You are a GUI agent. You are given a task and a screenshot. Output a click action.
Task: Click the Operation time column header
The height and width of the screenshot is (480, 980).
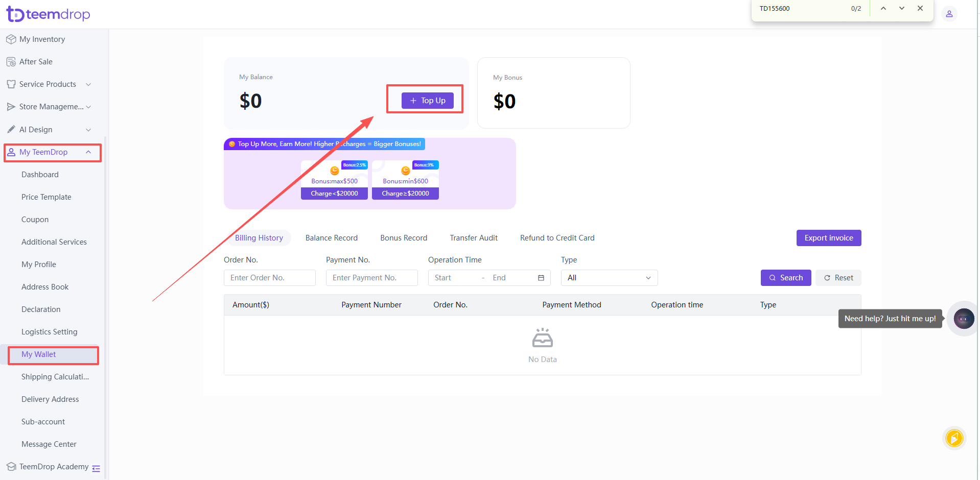(x=676, y=305)
